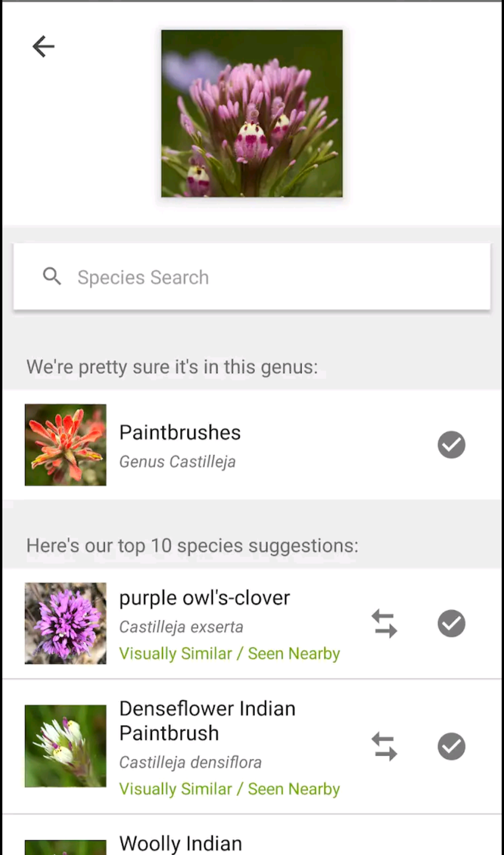The height and width of the screenshot is (855, 504).
Task: Open the purple owl's-clover suggestion title
Action: pos(204,598)
